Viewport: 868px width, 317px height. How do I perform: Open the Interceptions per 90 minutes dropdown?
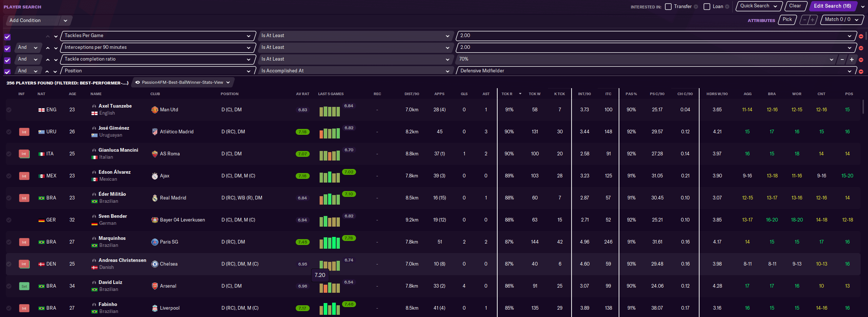[158, 47]
